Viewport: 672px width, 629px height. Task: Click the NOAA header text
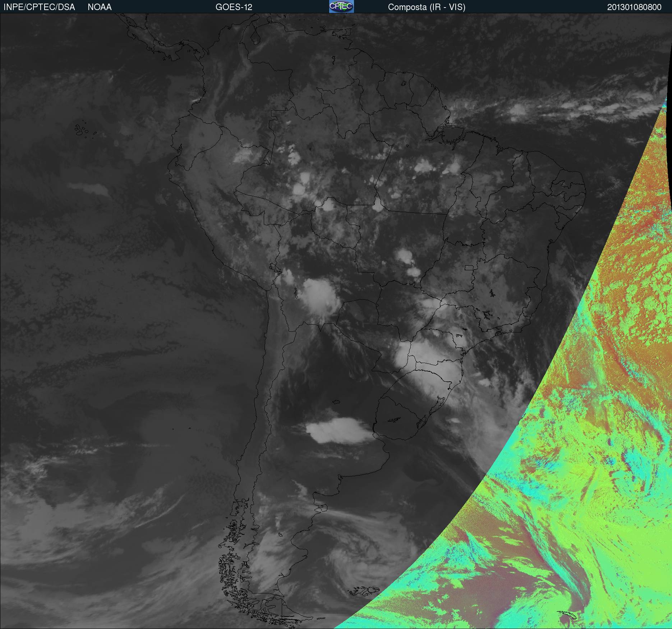(x=100, y=7)
